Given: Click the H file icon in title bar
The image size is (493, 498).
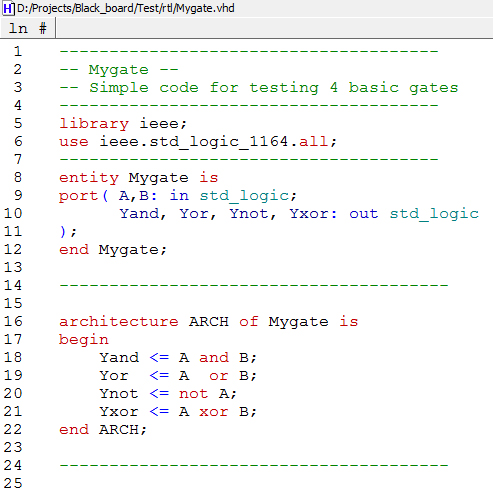Looking at the screenshot, I should [8, 8].
